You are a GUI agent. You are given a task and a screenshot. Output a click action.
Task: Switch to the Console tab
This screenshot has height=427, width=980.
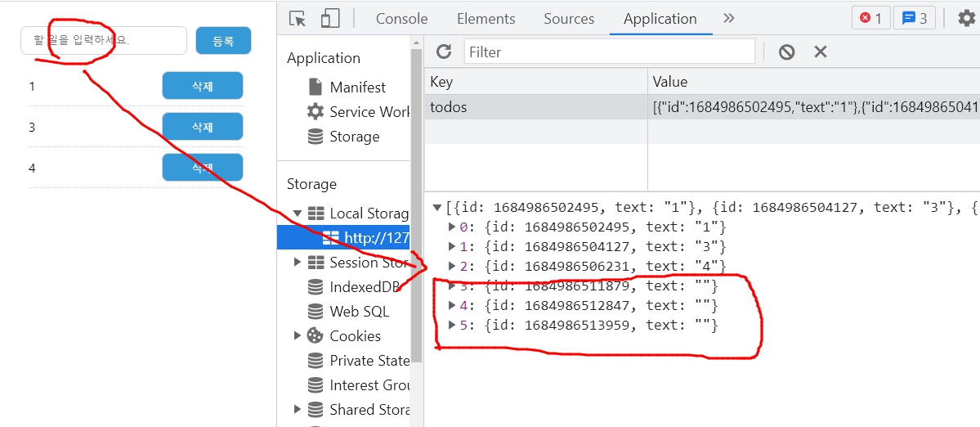[401, 18]
